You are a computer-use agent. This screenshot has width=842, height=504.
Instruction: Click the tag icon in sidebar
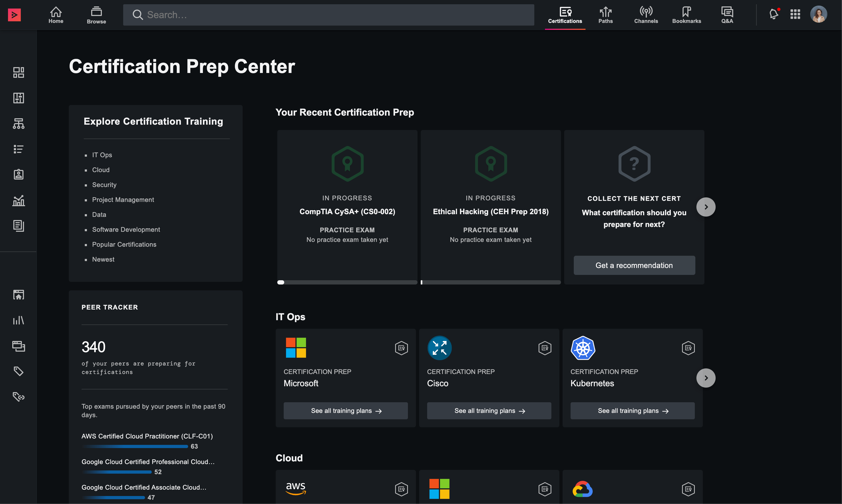19,371
